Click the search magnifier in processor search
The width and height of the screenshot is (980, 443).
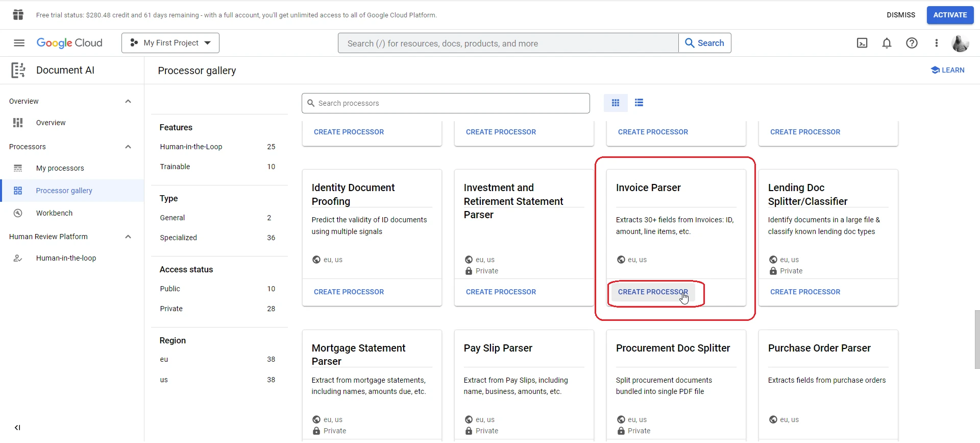click(x=311, y=103)
